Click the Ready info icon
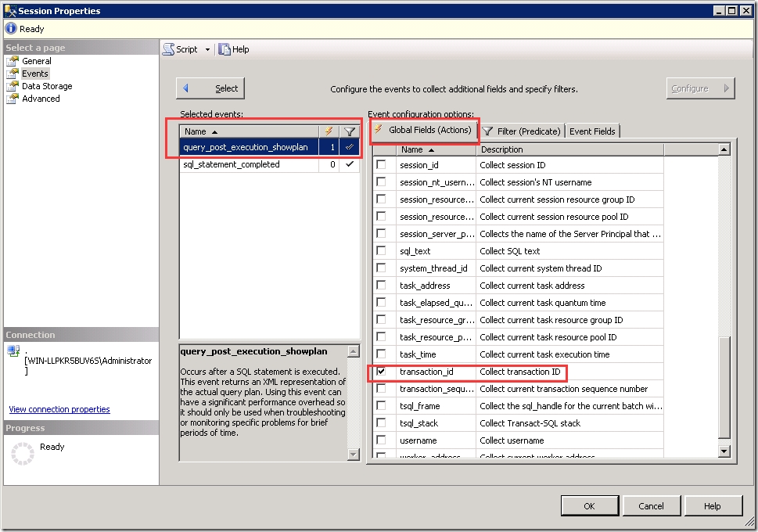Screen dimensions: 758x532 click(x=11, y=28)
